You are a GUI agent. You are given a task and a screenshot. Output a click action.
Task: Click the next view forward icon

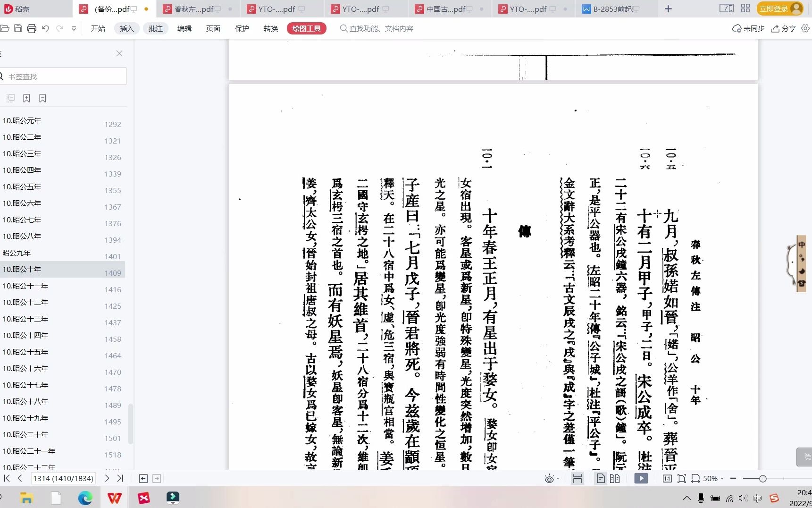pos(157,478)
